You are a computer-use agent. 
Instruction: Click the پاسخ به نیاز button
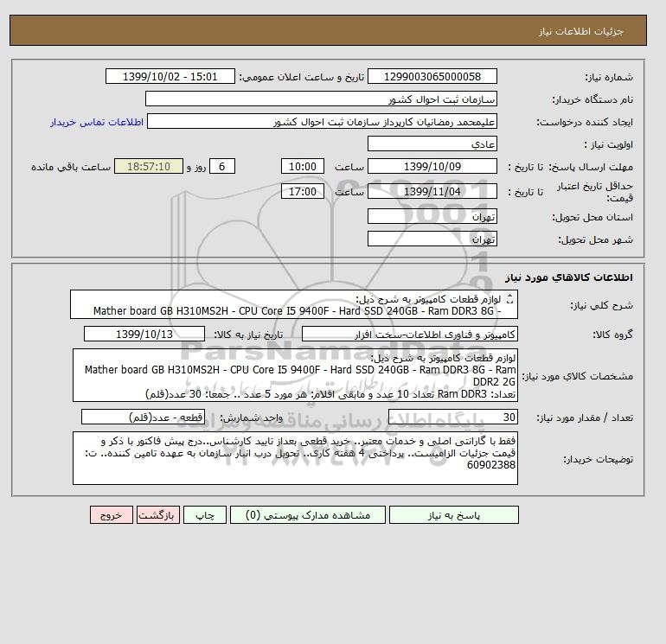click(x=453, y=515)
